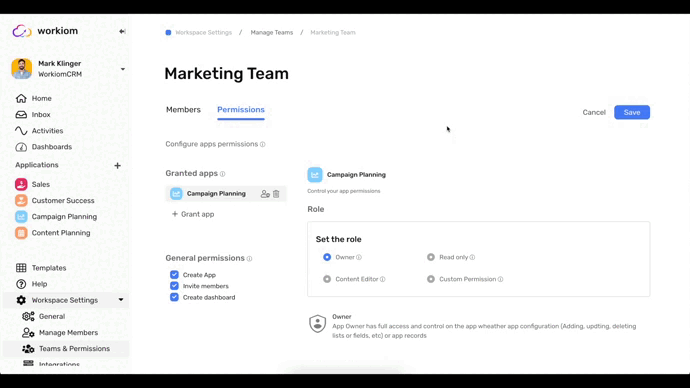Open the Customer Success label in sidebar

click(x=63, y=201)
